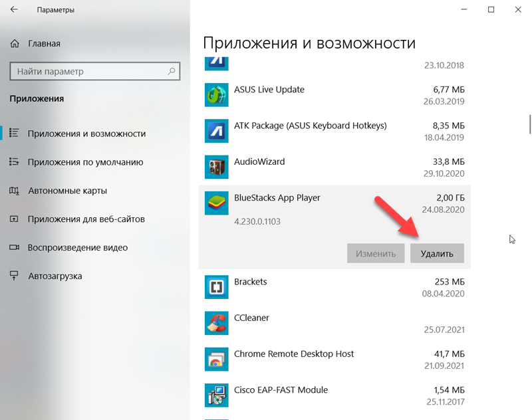This screenshot has height=420, width=532.
Task: Select the ASUS Live Update entry
Action: [x=334, y=95]
